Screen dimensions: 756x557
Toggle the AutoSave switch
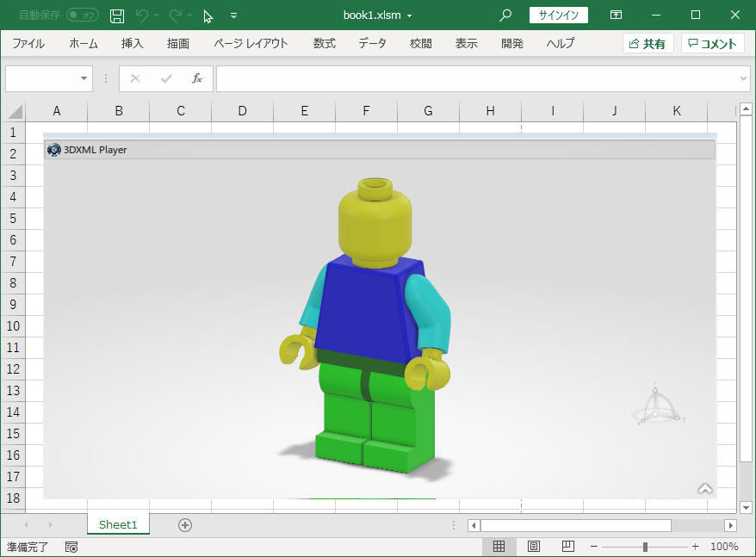83,15
